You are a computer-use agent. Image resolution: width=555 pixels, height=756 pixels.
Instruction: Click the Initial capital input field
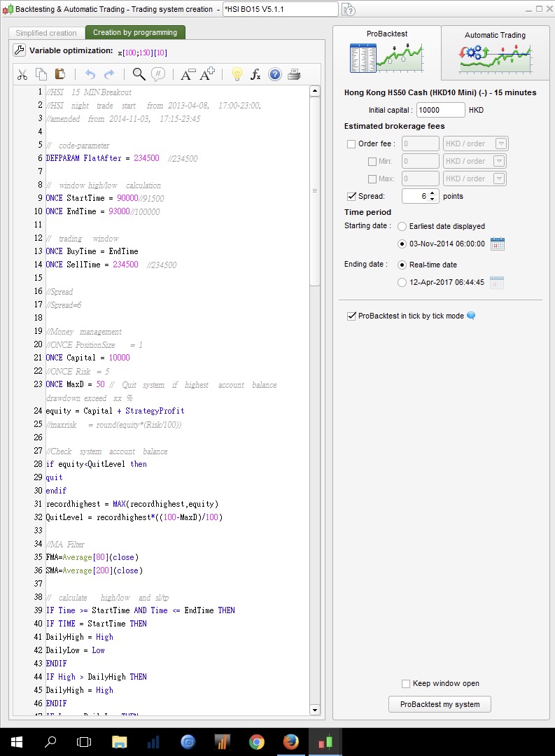tap(440, 110)
